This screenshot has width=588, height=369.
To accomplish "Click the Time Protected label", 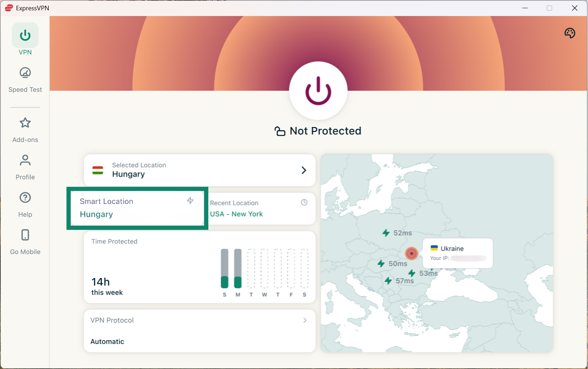I will 114,242.
